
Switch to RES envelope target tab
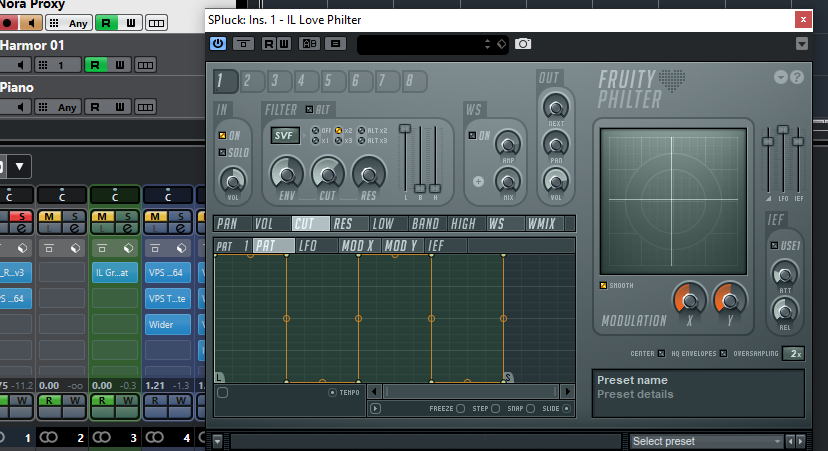(x=349, y=224)
